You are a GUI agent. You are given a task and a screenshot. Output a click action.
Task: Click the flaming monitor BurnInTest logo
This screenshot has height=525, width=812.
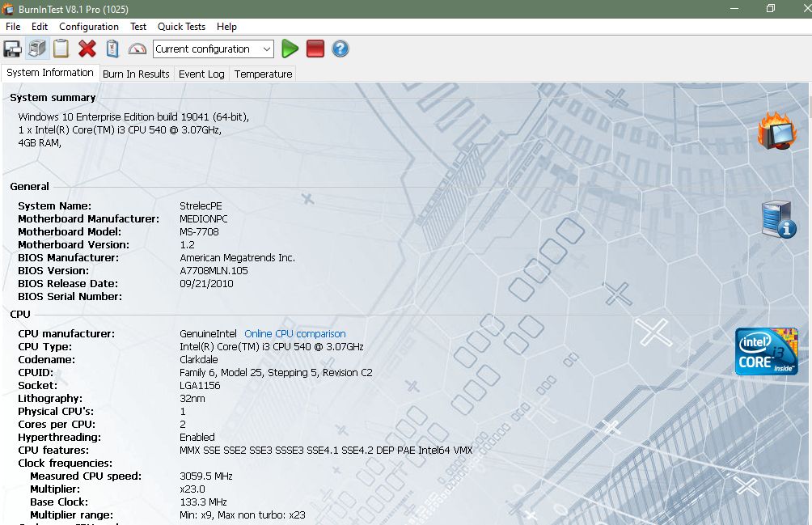(776, 131)
